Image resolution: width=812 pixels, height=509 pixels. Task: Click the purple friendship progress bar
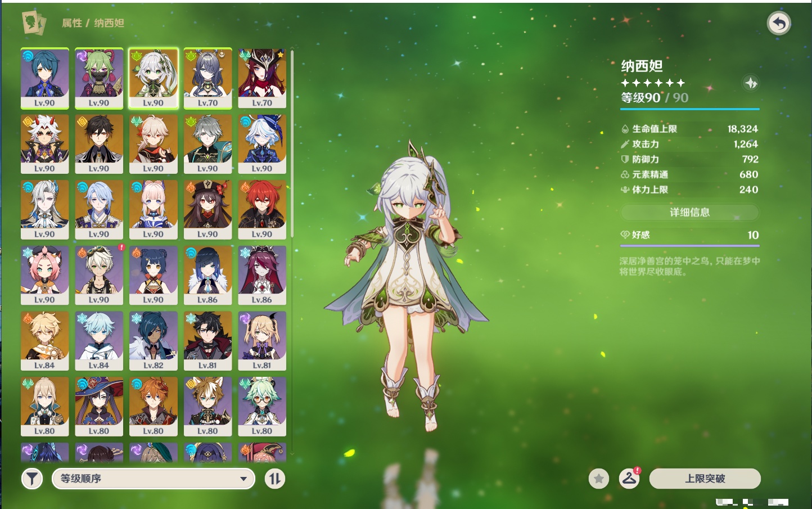click(690, 246)
